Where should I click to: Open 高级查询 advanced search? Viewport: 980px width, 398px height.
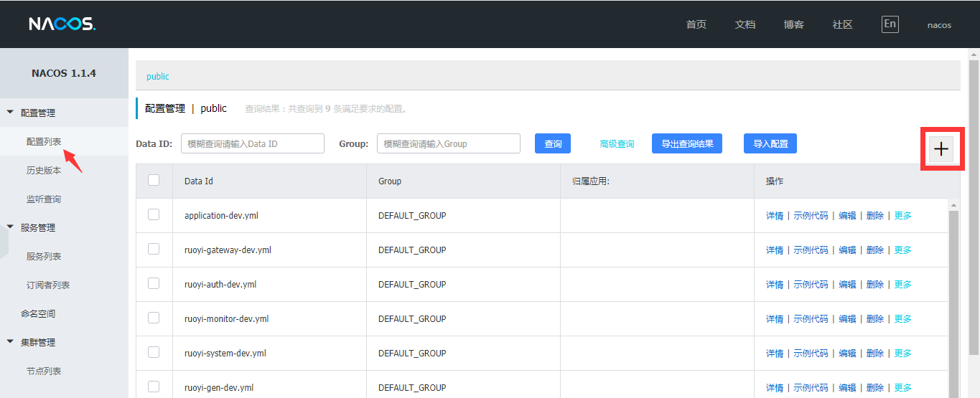coord(617,144)
